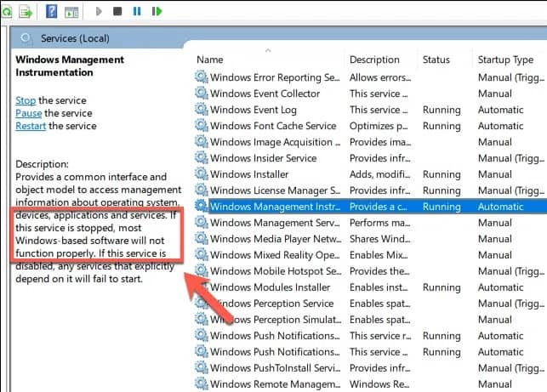This screenshot has width=547, height=392.
Task: Select the Windows Management Service name
Action: [x=275, y=223]
